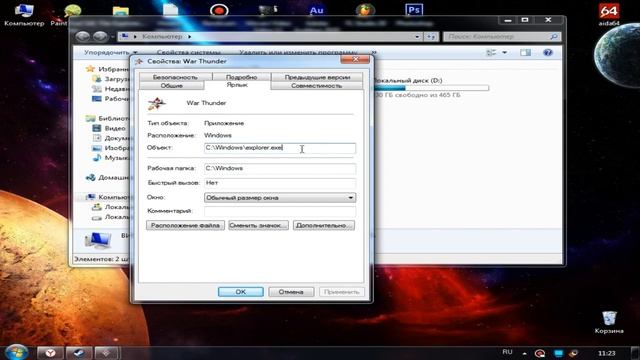The height and width of the screenshot is (360, 640).
Task: Click the Дополнительно button
Action: point(324,225)
